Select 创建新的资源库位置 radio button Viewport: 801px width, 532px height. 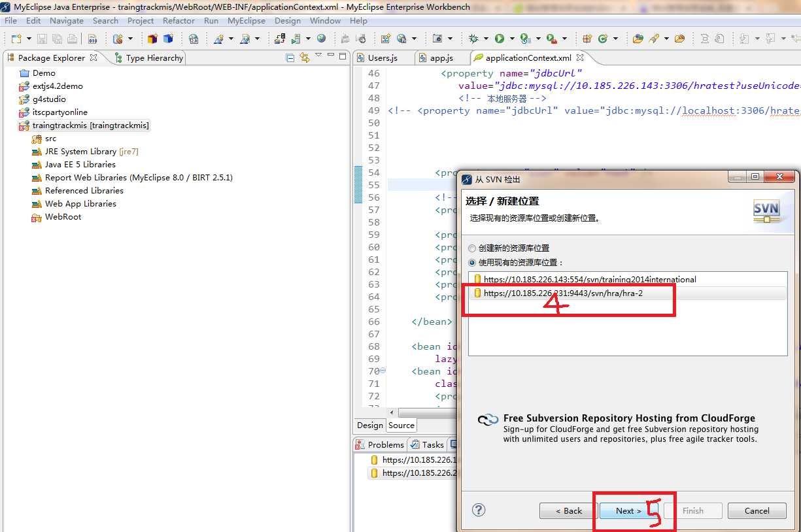click(x=472, y=248)
